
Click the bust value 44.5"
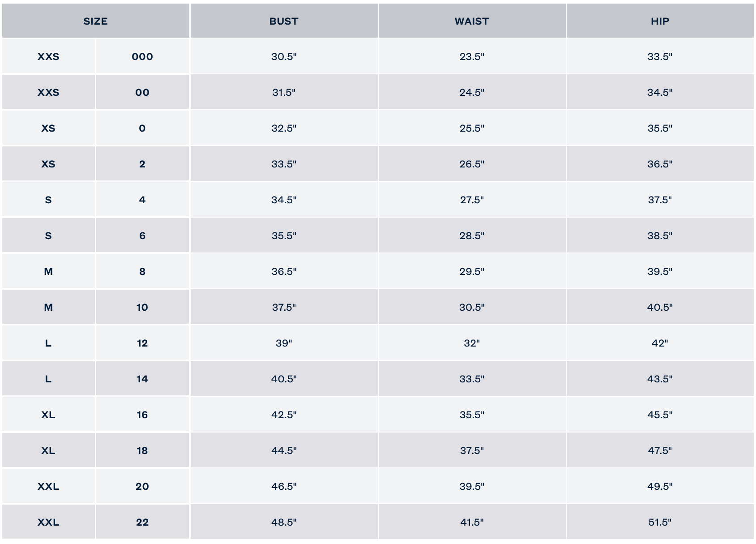point(284,450)
